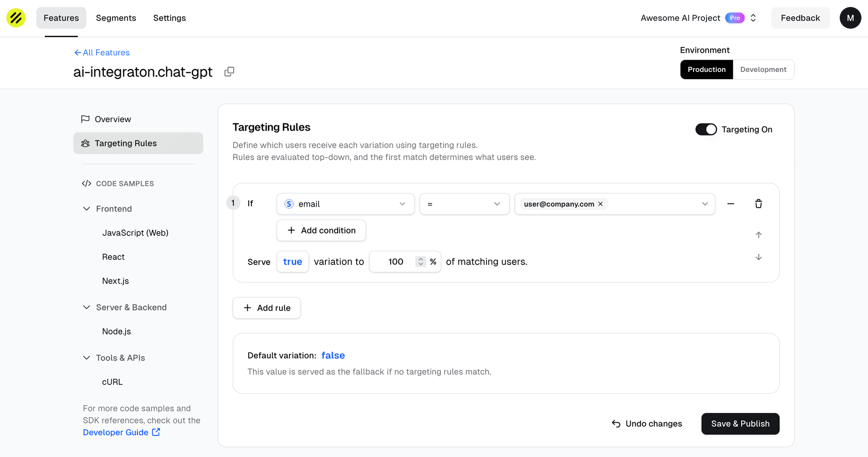Screen dimensions: 868x457
Task: Click Save & Publish
Action: pos(740,424)
